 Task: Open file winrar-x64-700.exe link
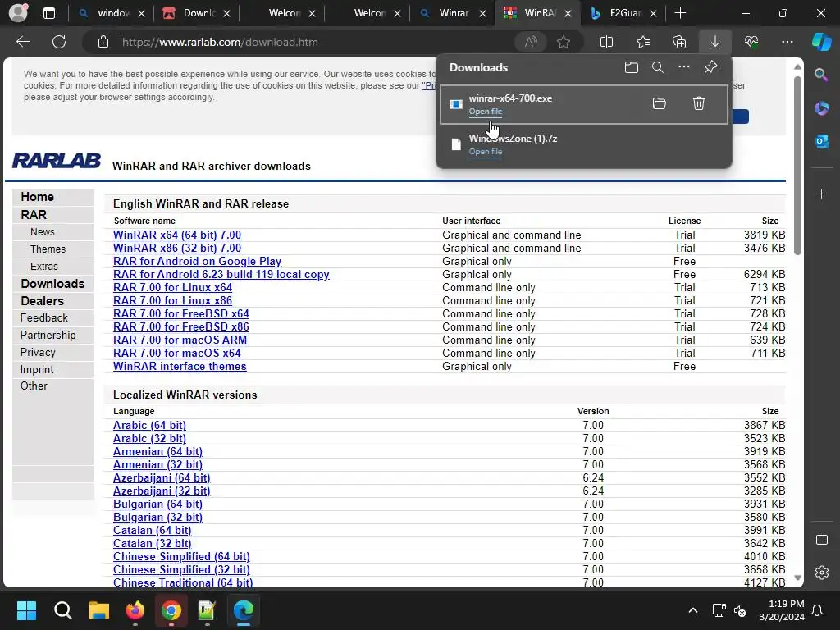click(486, 112)
